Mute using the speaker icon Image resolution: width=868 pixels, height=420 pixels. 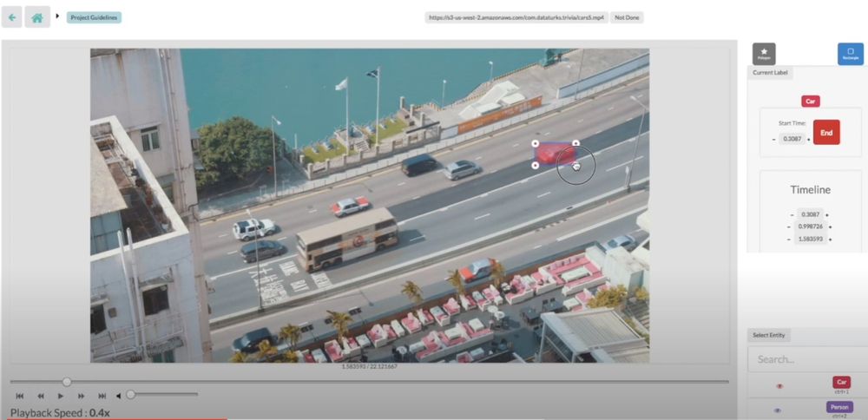(119, 396)
